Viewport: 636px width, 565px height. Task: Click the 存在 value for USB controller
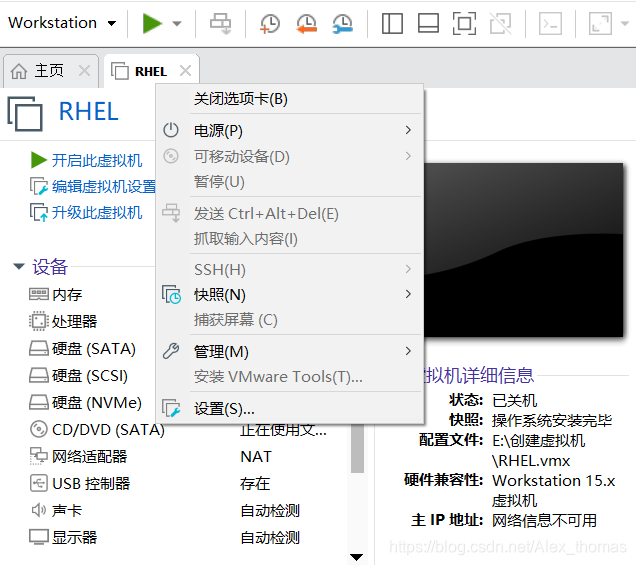pos(255,483)
